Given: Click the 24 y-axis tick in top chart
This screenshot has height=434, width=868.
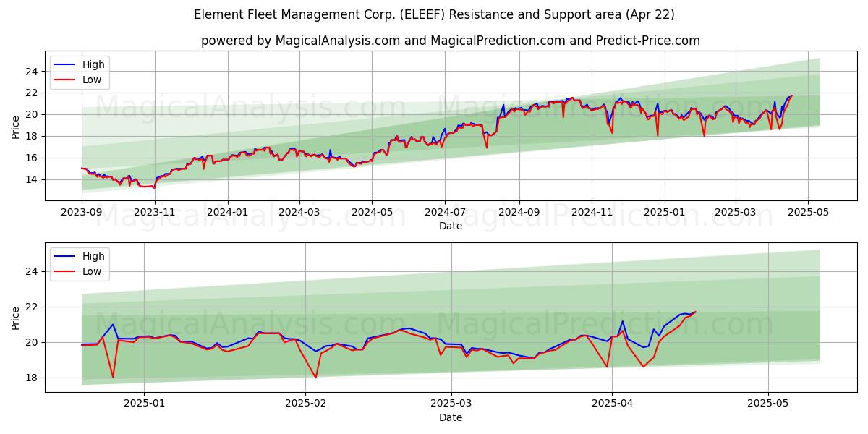Looking at the screenshot, I should [x=32, y=71].
